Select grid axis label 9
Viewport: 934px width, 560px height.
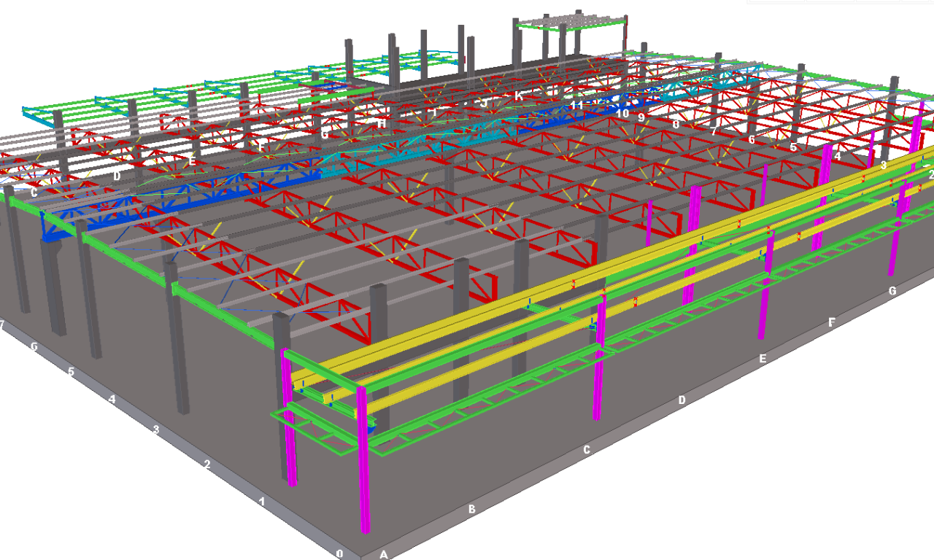pyautogui.click(x=641, y=117)
